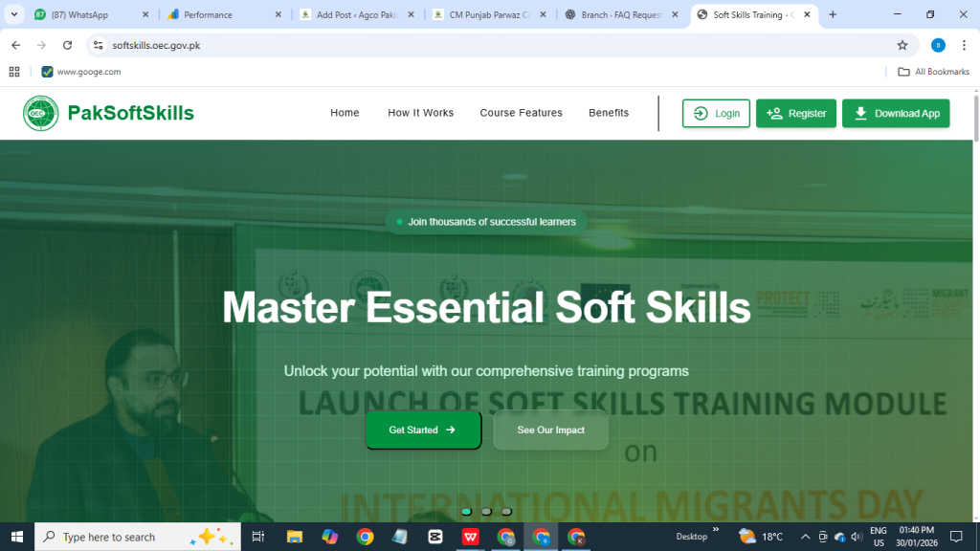
Task: Launch Microsoft Copilot from the taskbar
Action: point(329,536)
